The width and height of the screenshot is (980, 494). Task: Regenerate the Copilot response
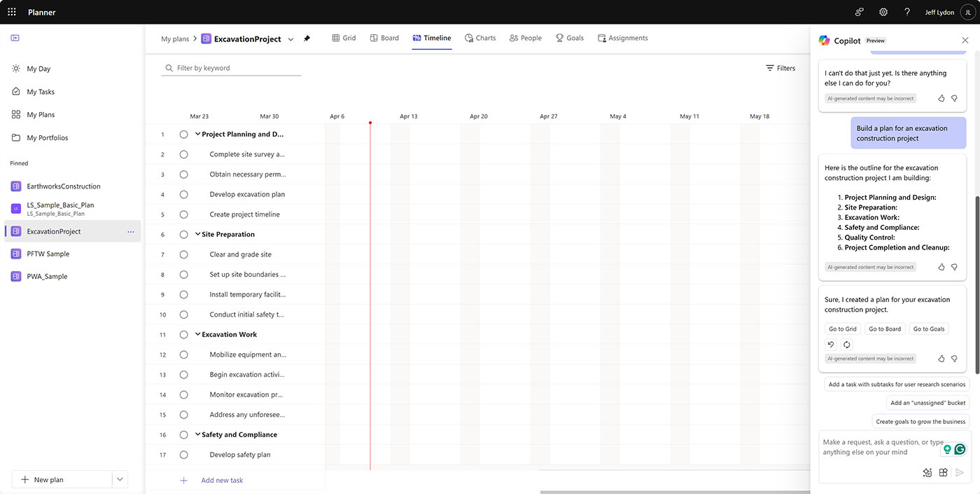tap(846, 344)
